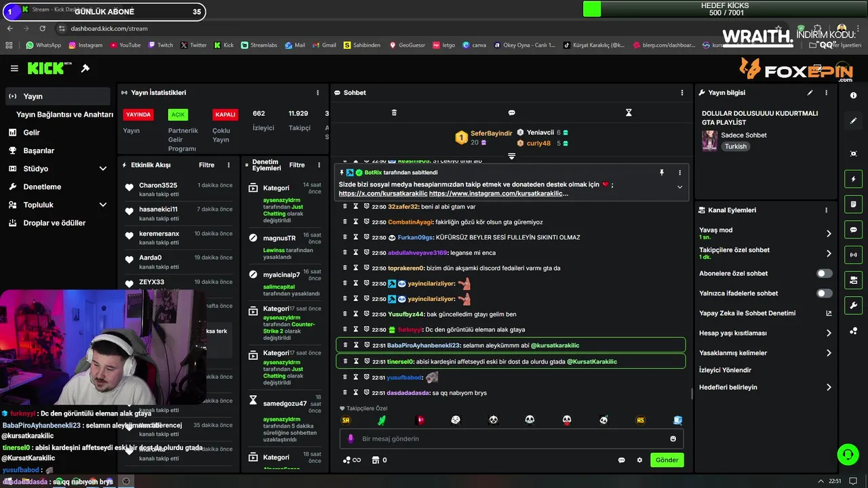Click İzleyici Yönlendir option
The width and height of the screenshot is (868, 488).
tap(725, 370)
